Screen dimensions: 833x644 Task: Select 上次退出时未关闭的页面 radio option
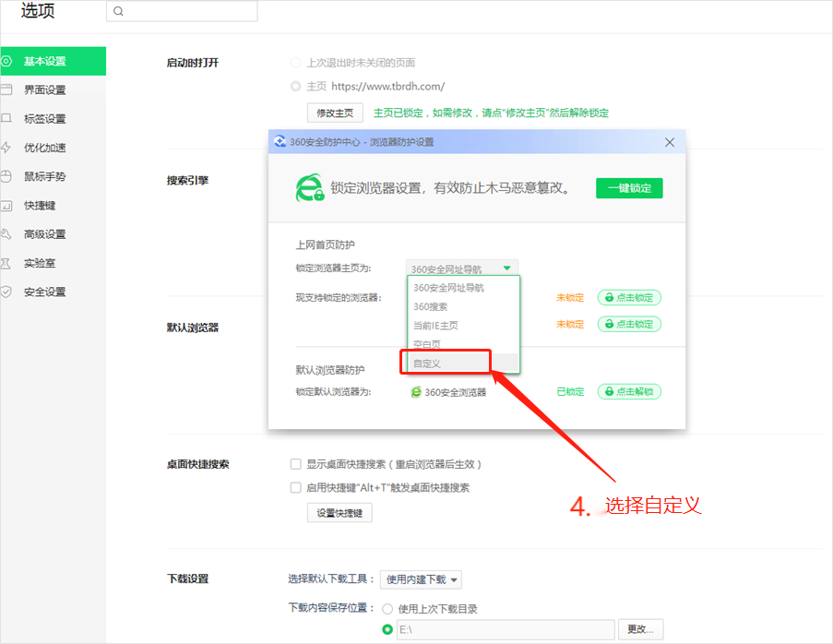pos(295,63)
